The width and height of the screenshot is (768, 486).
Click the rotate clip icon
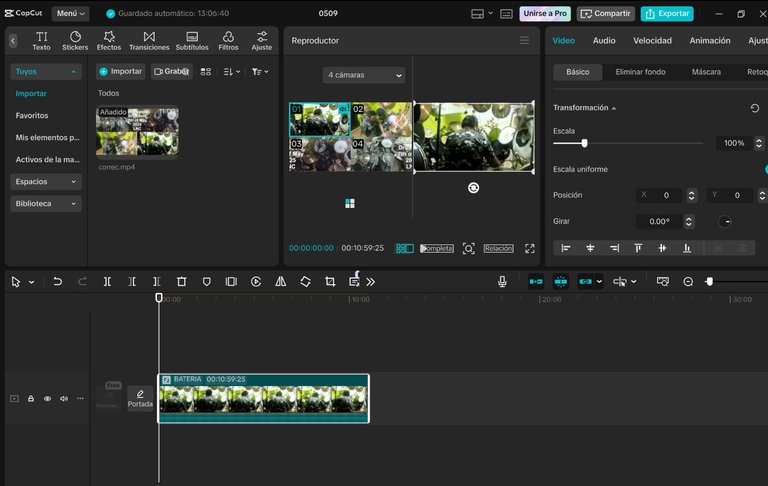pos(305,282)
